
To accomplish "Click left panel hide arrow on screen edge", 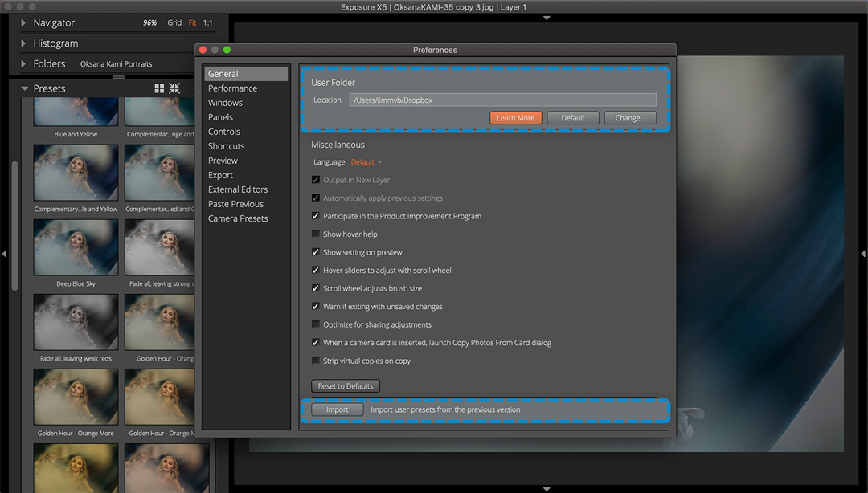I will pos(4,254).
